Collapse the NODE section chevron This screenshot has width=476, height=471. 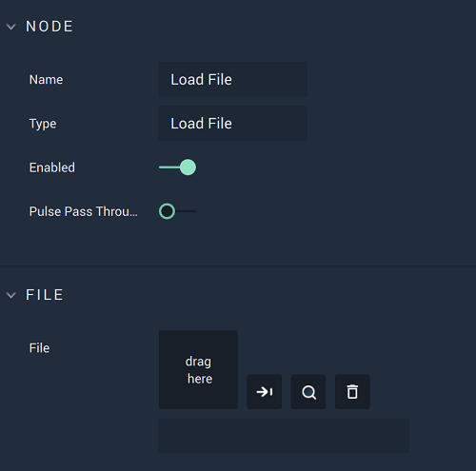11,27
